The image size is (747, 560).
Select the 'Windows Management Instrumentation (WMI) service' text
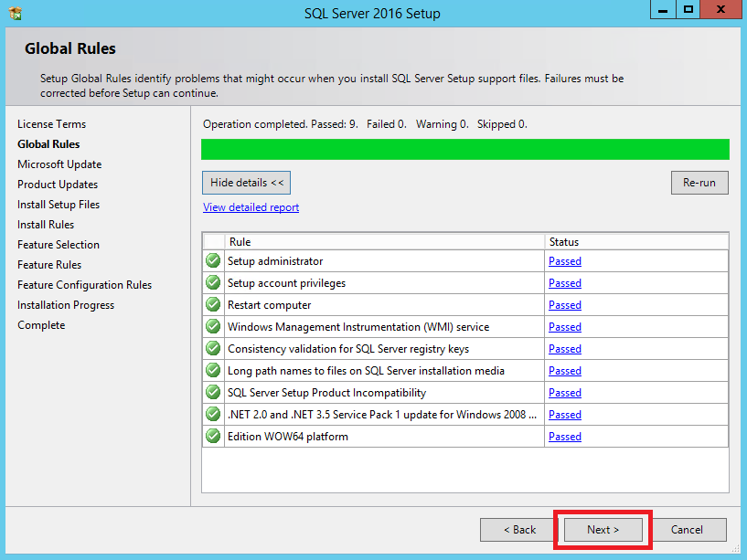[358, 327]
